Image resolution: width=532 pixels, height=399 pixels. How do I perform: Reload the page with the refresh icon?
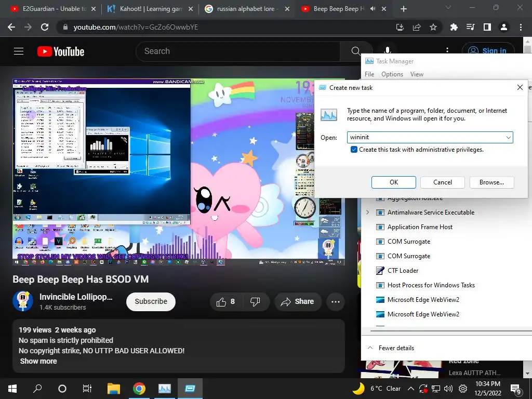tap(45, 27)
